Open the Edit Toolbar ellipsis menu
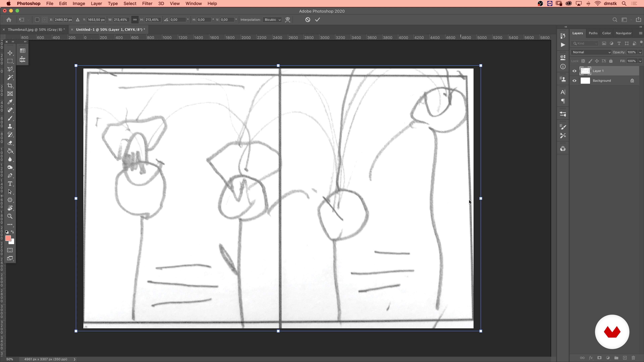 10,224
